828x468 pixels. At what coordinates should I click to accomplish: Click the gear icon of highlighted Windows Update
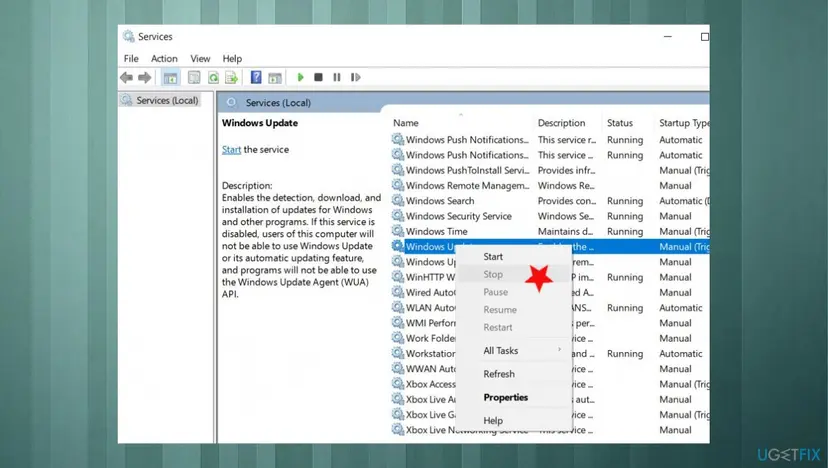[x=398, y=247]
